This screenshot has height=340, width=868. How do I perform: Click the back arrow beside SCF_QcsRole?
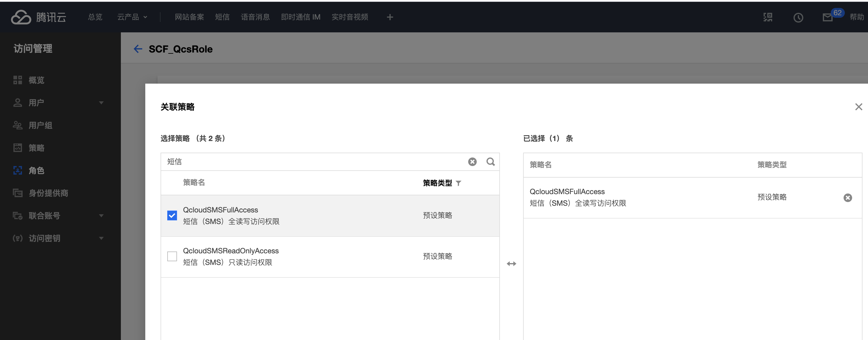coord(138,49)
